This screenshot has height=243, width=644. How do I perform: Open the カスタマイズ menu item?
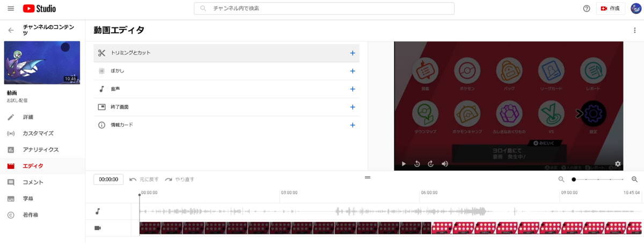42,133
